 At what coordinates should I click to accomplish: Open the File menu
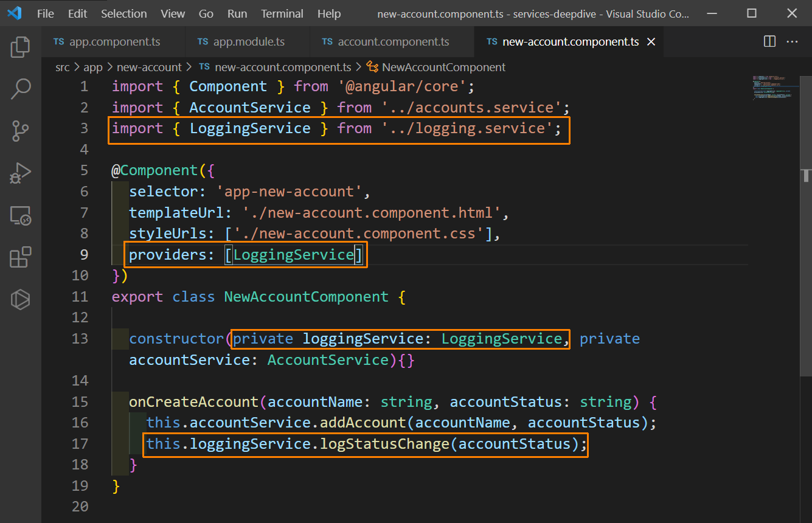pyautogui.click(x=46, y=13)
